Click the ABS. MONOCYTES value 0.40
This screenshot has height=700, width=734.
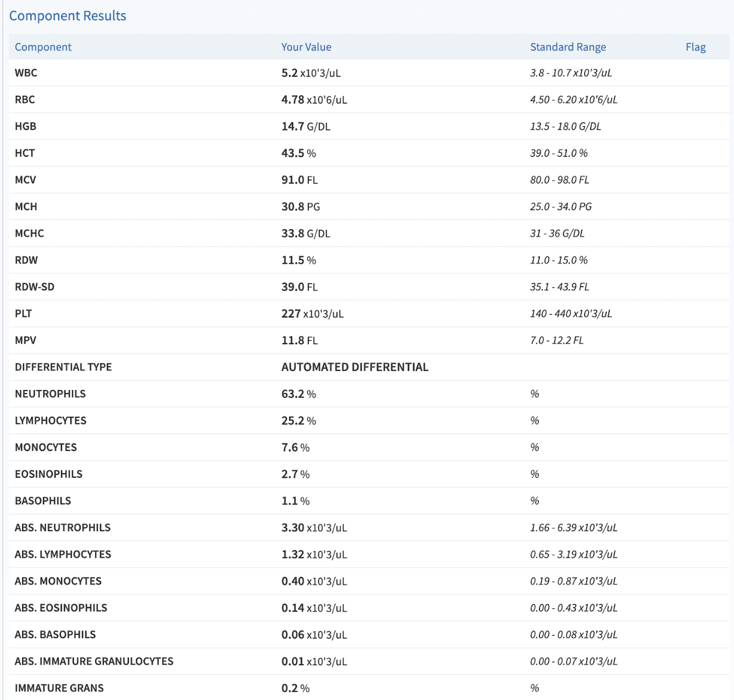(x=314, y=580)
